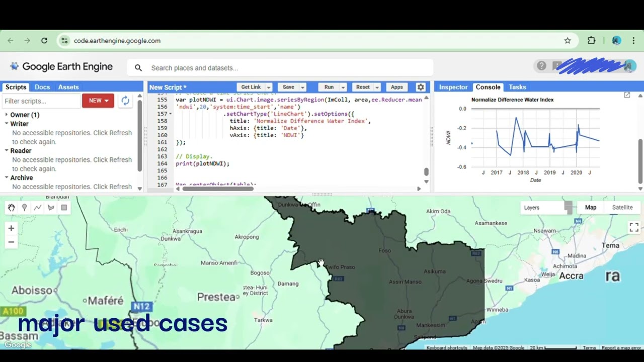Image resolution: width=644 pixels, height=362 pixels.
Task: Open code editor settings gear
Action: [x=421, y=87]
